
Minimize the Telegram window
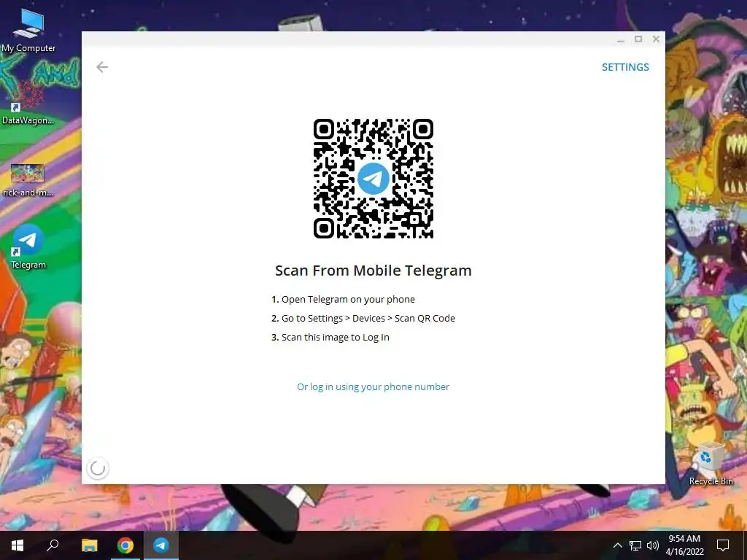[620, 39]
